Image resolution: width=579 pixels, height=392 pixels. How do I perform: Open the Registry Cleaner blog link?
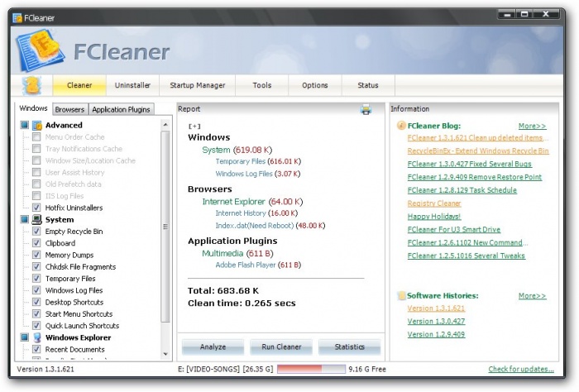pyautogui.click(x=434, y=203)
